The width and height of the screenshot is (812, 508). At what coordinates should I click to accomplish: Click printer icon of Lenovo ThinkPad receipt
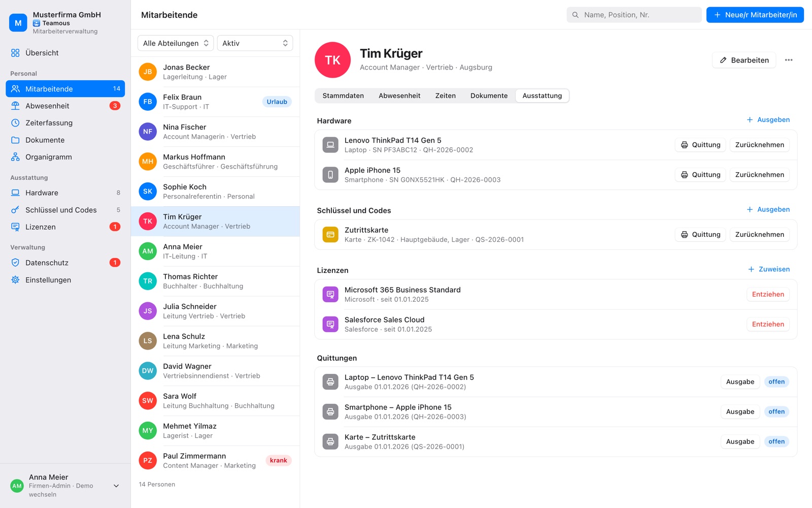(x=684, y=145)
